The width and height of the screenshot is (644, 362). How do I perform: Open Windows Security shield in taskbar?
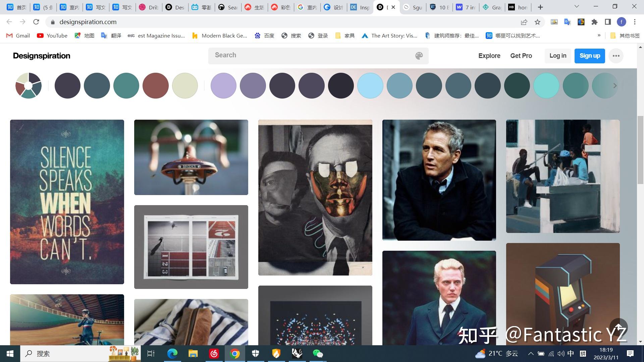click(256, 354)
